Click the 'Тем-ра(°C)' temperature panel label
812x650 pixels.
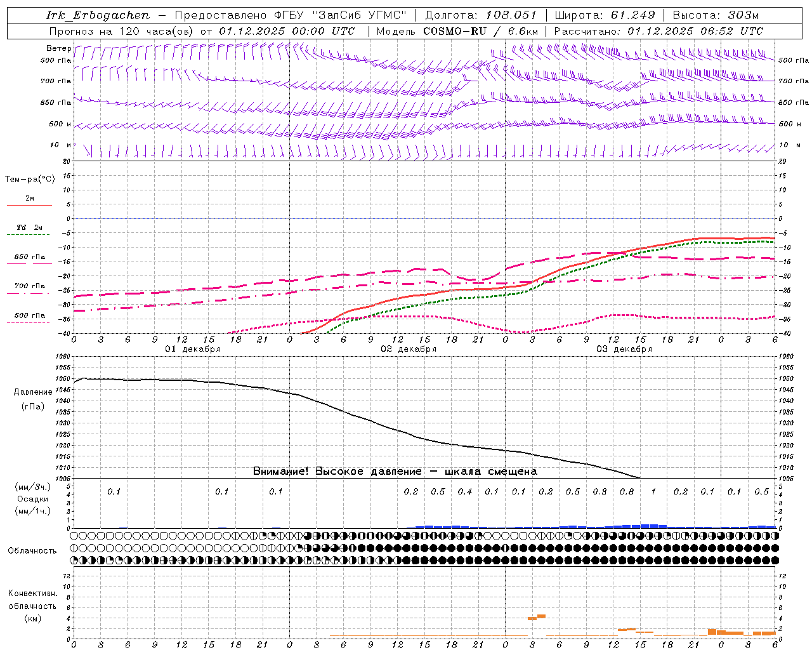pyautogui.click(x=30, y=180)
